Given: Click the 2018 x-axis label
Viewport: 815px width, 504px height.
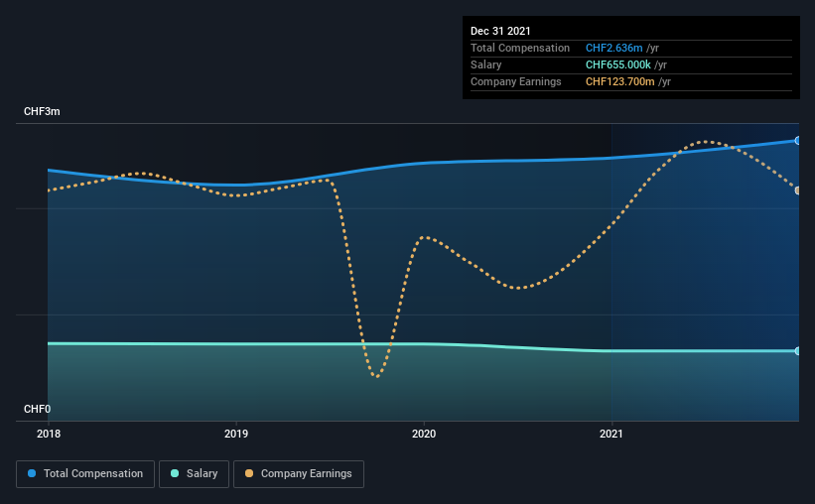Looking at the screenshot, I should pyautogui.click(x=49, y=434).
